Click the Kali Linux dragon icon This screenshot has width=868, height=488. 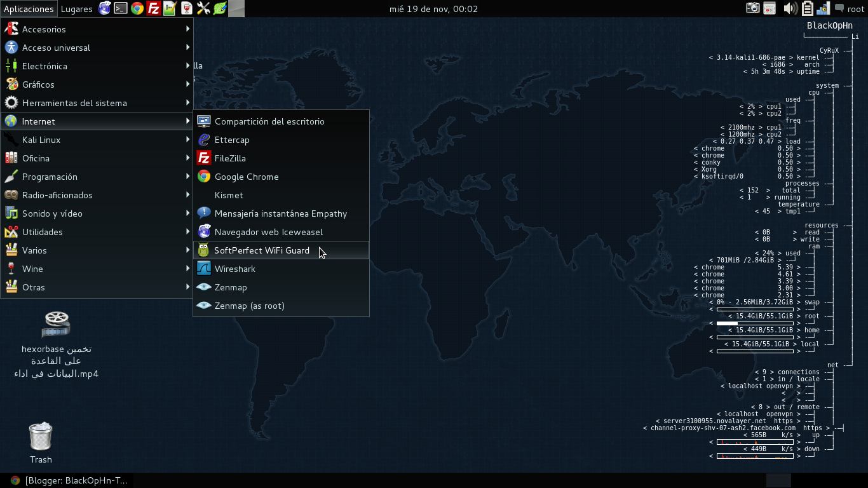11,140
